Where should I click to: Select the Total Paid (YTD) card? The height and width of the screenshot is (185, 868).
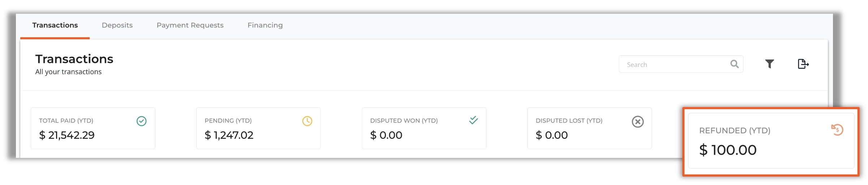click(x=93, y=128)
